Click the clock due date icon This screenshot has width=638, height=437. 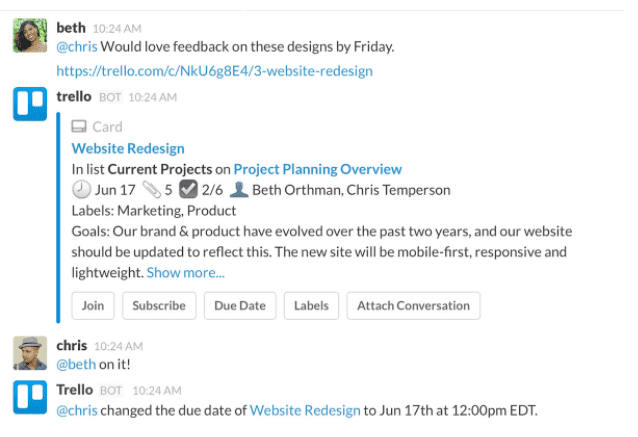[x=81, y=190]
